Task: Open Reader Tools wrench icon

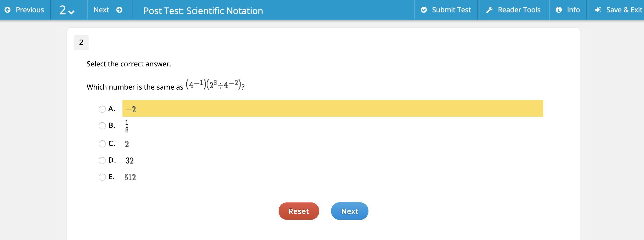Action: [489, 10]
